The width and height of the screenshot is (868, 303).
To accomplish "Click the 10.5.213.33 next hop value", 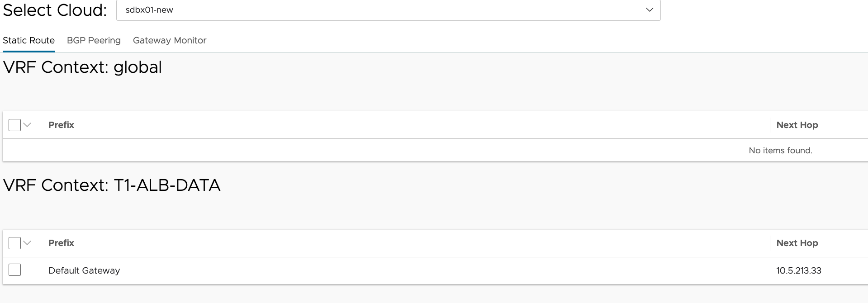I will point(798,270).
